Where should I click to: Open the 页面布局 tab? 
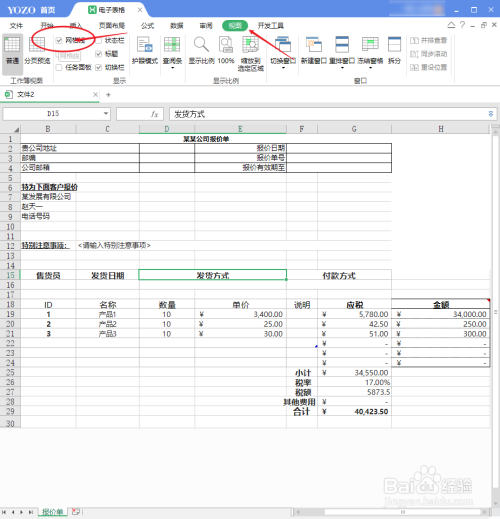(112, 26)
